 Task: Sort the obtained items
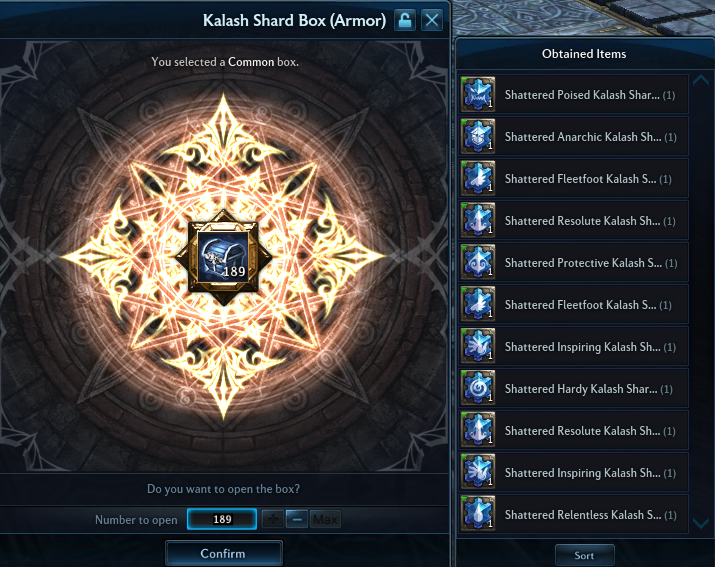click(x=585, y=555)
